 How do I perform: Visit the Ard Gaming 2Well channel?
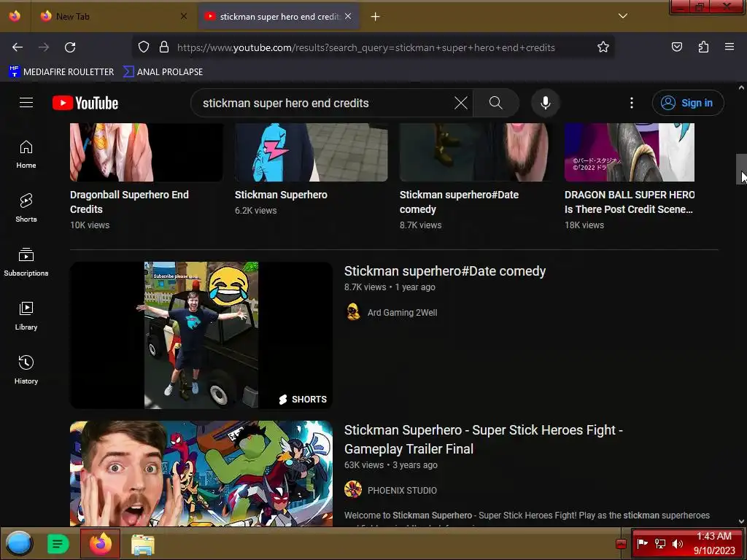pyautogui.click(x=403, y=313)
